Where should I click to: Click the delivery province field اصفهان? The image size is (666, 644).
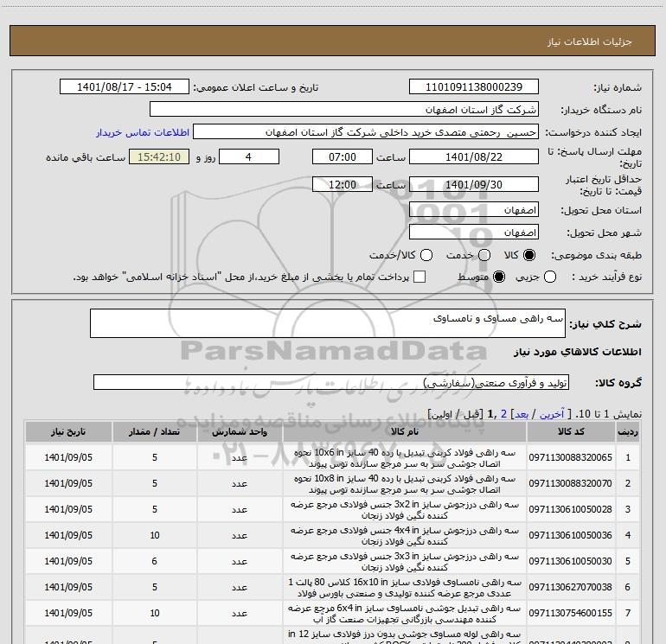pyautogui.click(x=474, y=210)
